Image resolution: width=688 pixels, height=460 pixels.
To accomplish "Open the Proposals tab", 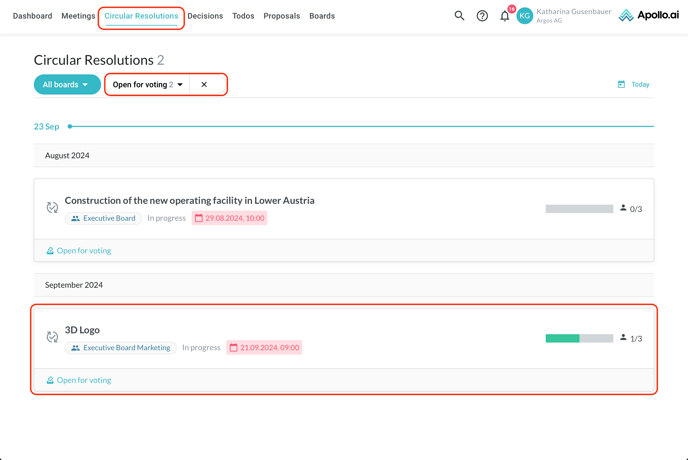I will pos(281,16).
